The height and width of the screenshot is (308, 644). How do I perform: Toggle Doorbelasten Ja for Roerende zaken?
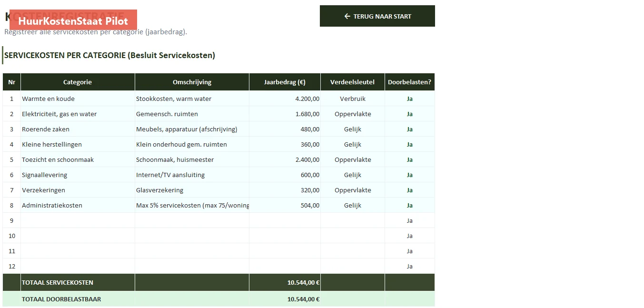[x=410, y=129]
